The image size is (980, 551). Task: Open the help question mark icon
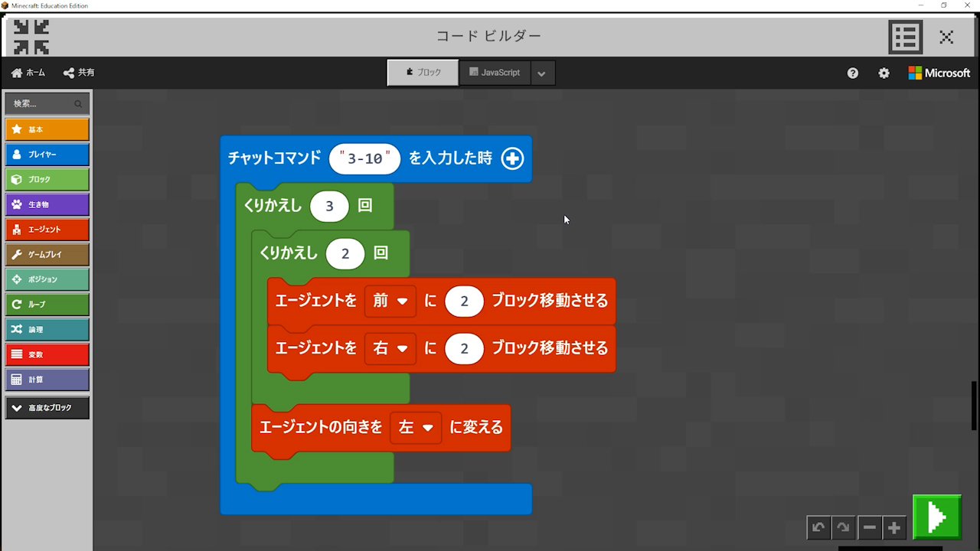click(x=853, y=73)
